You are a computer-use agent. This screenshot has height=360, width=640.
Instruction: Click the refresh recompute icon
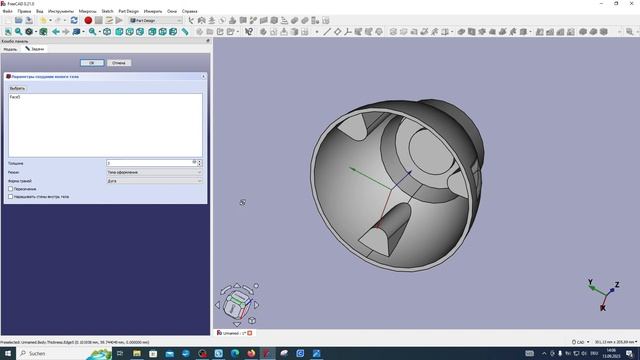click(74, 20)
